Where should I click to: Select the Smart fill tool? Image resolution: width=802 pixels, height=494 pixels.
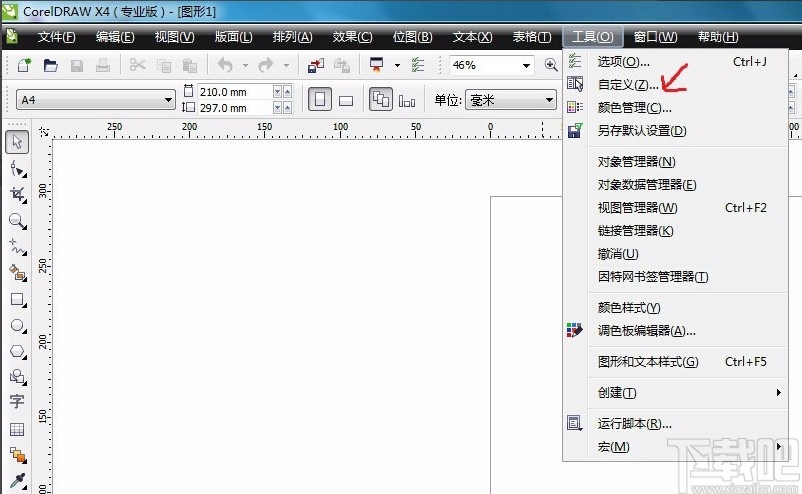coord(18,273)
